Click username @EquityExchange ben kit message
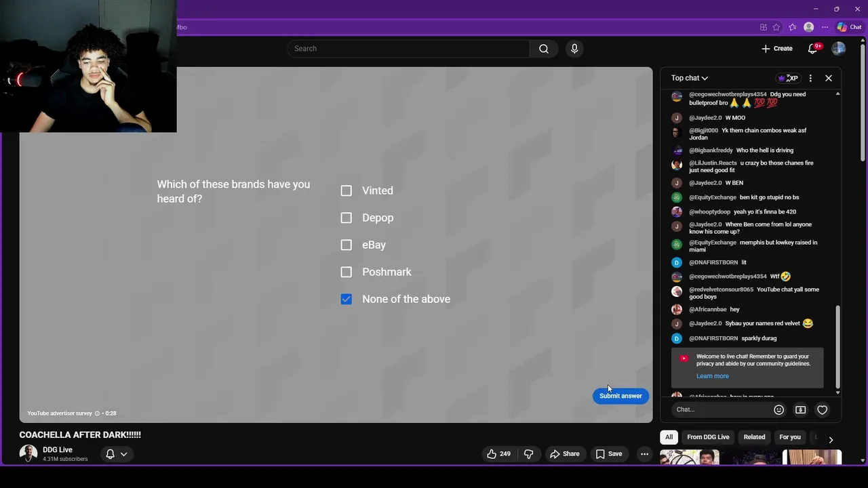 click(713, 197)
